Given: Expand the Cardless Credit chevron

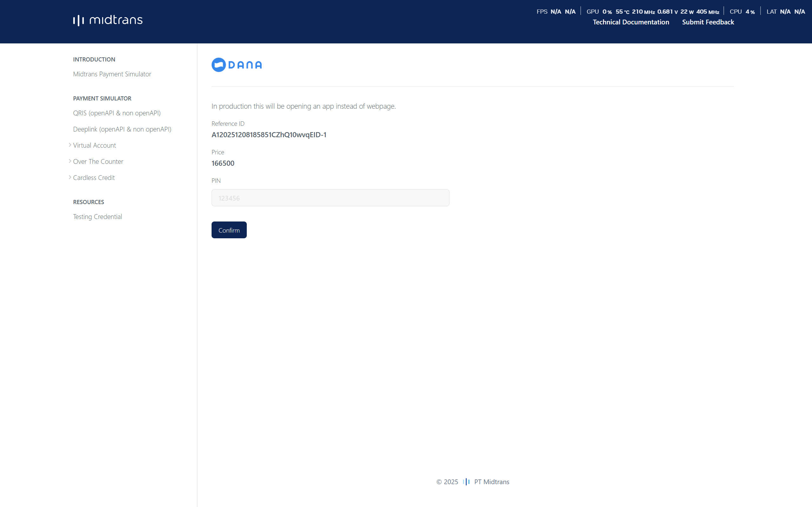Looking at the screenshot, I should [70, 177].
